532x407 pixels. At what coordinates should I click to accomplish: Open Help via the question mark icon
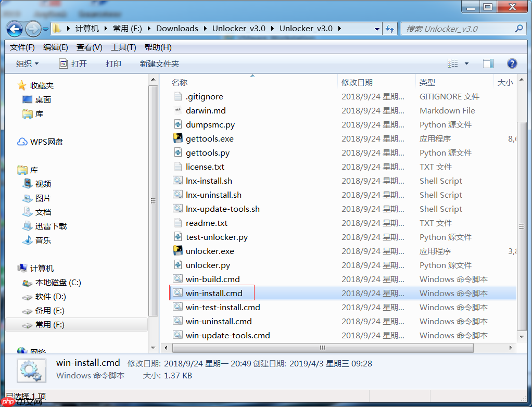[x=512, y=63]
